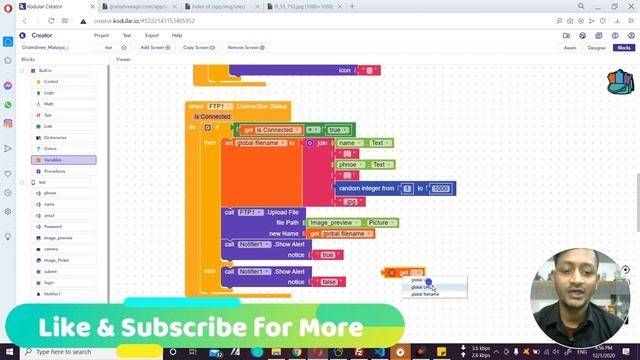Open the name component dropdown in the join block

pyautogui.click(x=350, y=143)
